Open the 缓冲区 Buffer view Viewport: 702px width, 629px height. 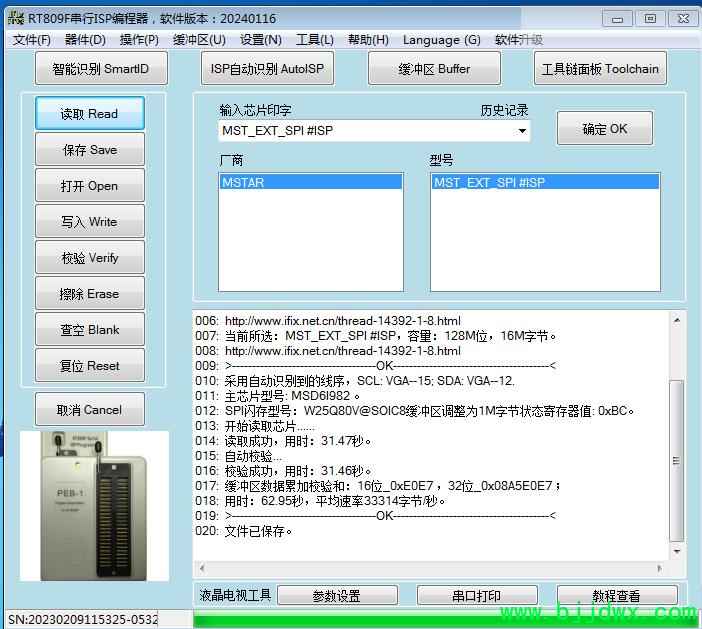click(x=434, y=69)
